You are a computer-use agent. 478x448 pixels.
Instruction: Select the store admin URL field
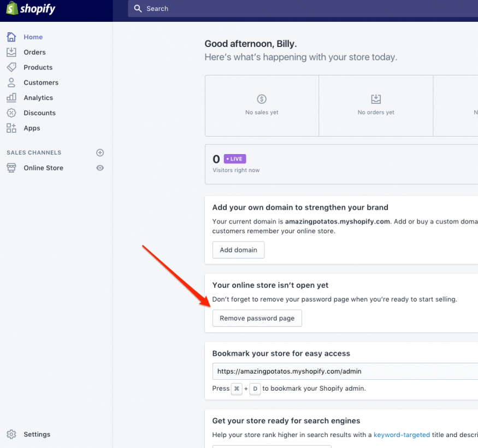(x=344, y=371)
